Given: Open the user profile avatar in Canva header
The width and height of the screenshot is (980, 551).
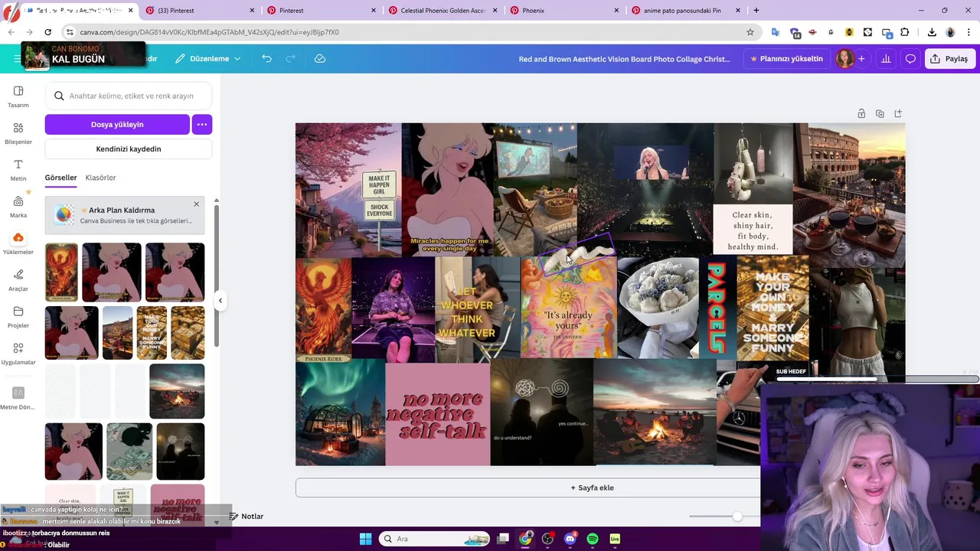Looking at the screenshot, I should 844,59.
